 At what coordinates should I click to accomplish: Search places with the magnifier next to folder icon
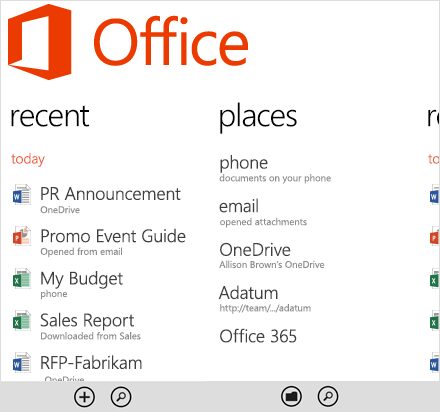(x=328, y=397)
